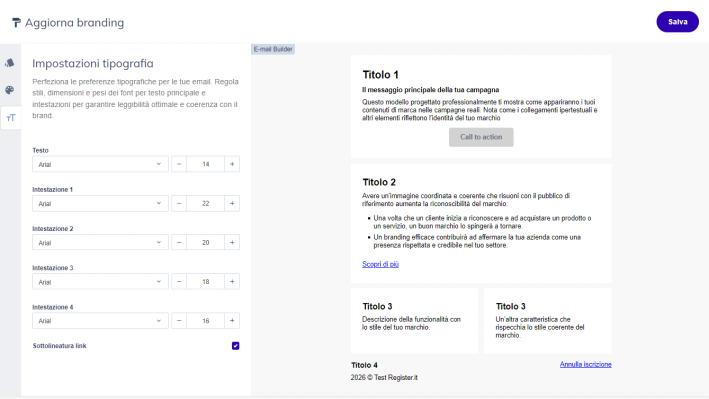Click the Titolo 1 heading in preview

coord(380,75)
